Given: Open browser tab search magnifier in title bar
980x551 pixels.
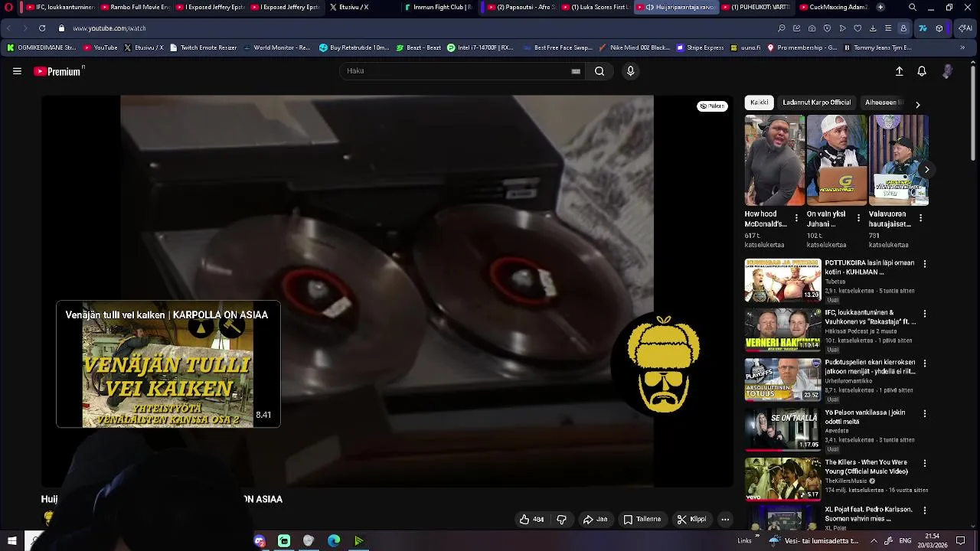Looking at the screenshot, I should pyautogui.click(x=912, y=7).
